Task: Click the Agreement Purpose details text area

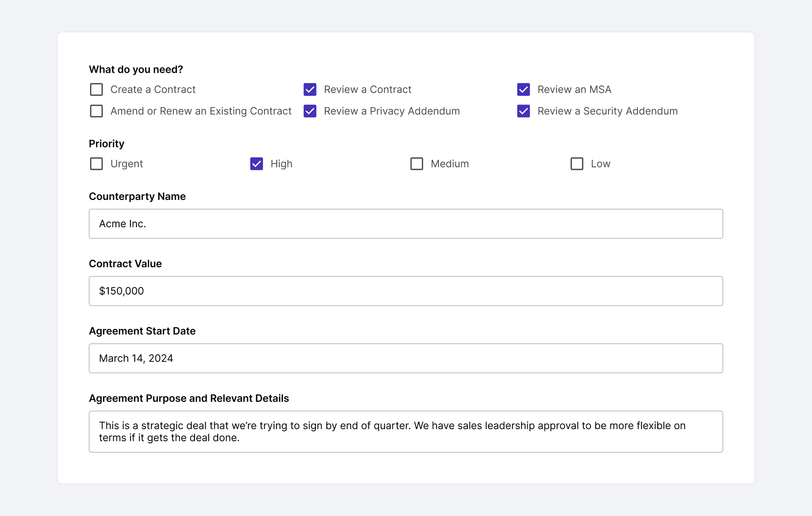Action: tap(406, 431)
